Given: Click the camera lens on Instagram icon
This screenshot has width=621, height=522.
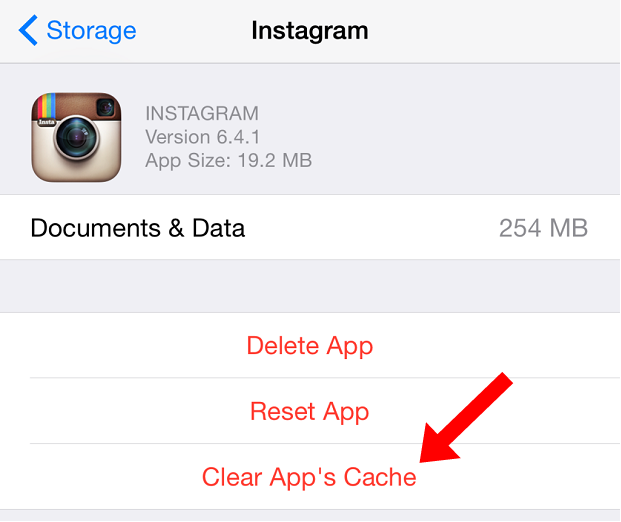Looking at the screenshot, I should point(76,137).
